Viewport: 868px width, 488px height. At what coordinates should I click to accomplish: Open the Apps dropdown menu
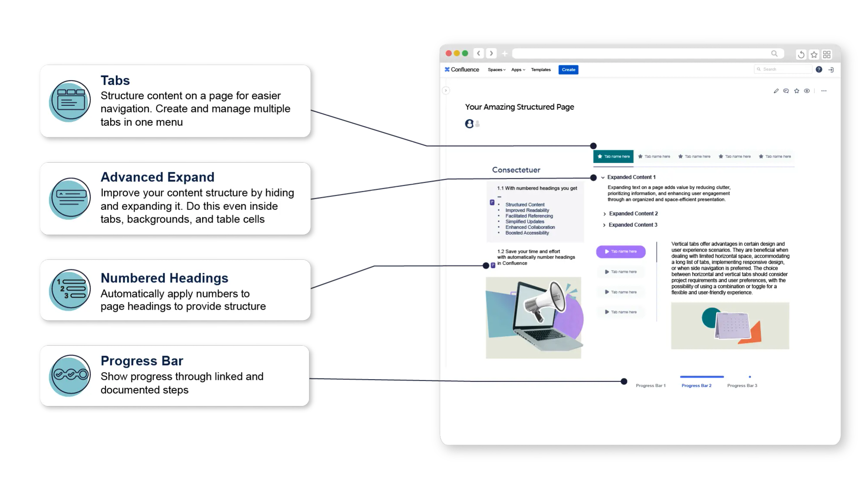pos(516,70)
